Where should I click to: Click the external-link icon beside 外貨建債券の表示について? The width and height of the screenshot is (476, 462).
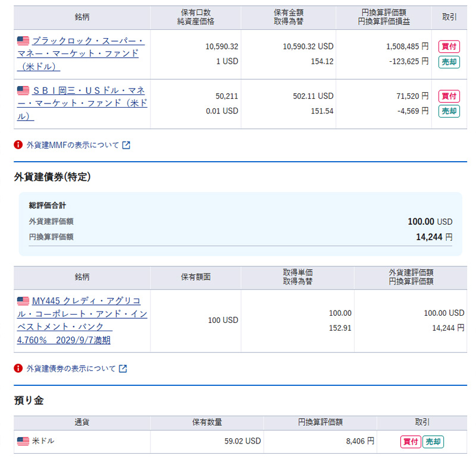(123, 369)
